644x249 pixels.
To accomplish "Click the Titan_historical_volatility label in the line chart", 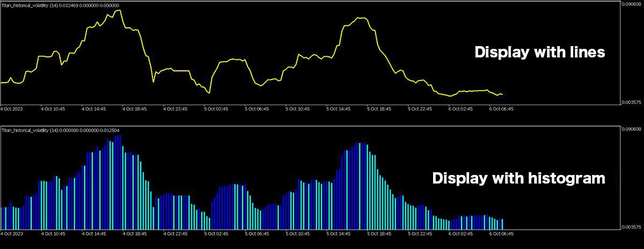I will pyautogui.click(x=25, y=5).
